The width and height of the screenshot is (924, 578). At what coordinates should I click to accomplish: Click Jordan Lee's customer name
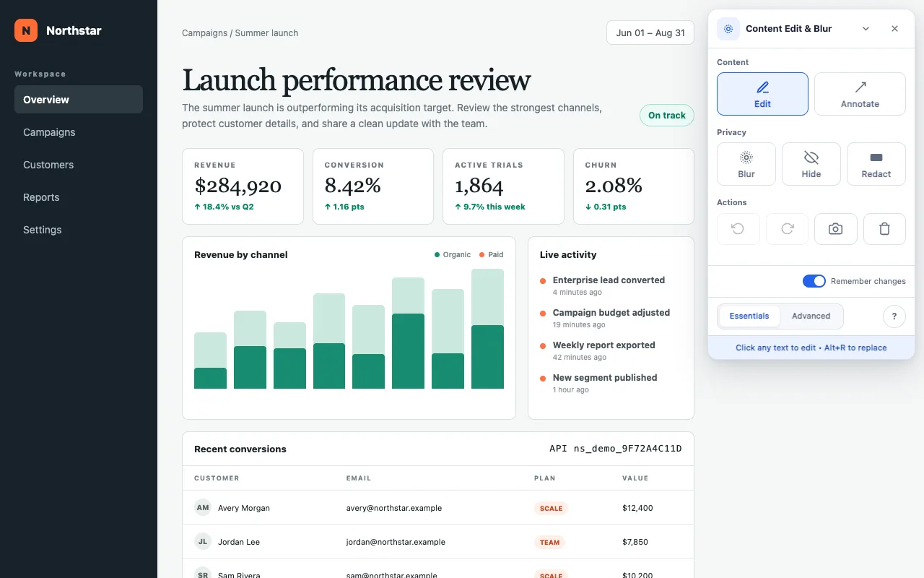click(239, 542)
